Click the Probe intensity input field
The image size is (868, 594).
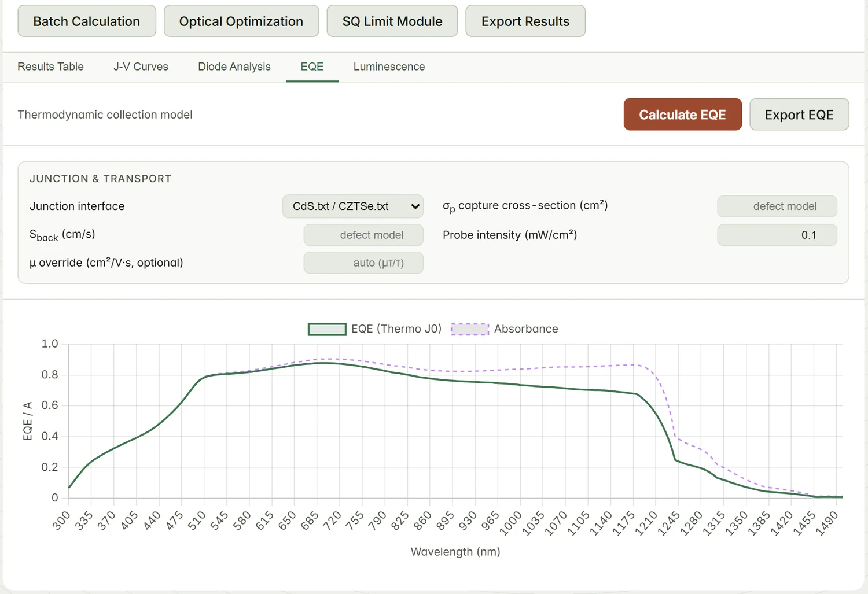(777, 235)
